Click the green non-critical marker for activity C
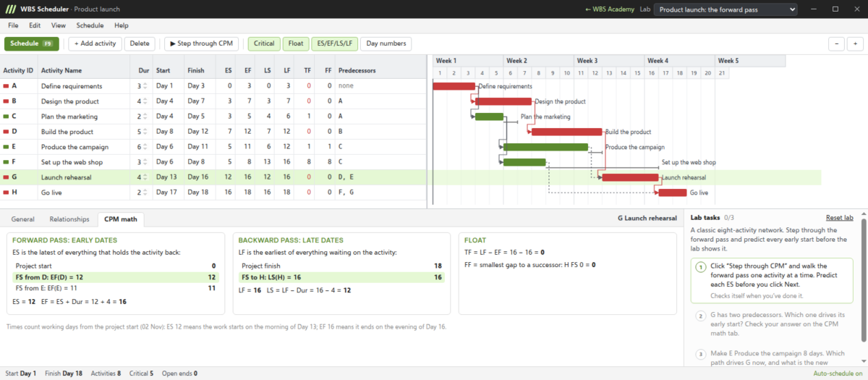Screen dimensions: 868x380 click(x=7, y=117)
